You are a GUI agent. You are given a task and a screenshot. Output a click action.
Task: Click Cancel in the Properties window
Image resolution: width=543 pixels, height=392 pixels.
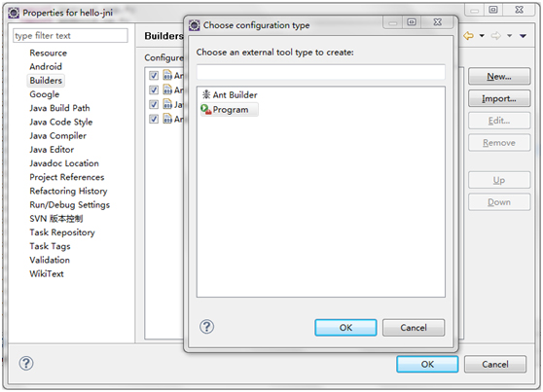tap(495, 365)
